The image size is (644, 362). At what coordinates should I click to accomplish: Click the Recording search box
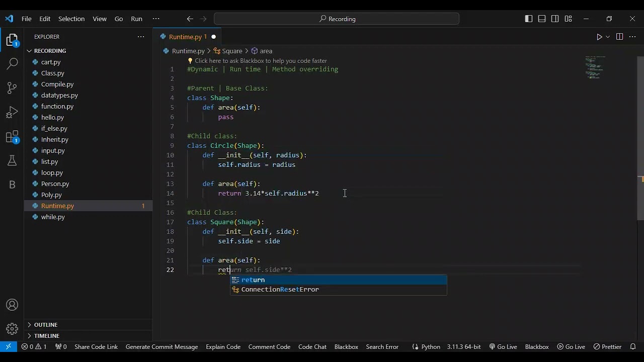click(x=336, y=19)
